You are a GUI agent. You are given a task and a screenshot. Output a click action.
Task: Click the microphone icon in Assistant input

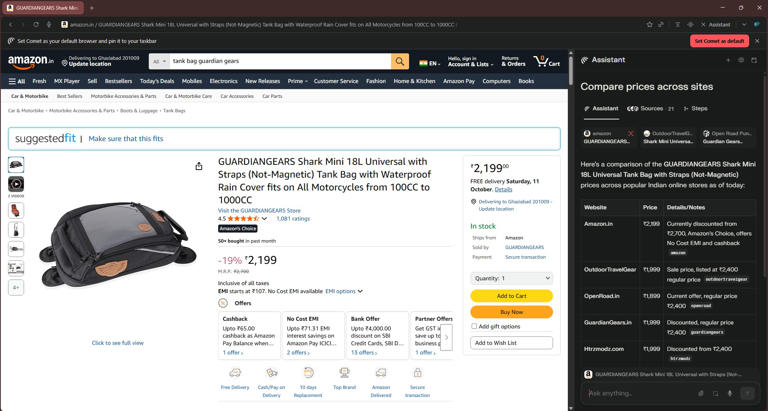point(730,393)
